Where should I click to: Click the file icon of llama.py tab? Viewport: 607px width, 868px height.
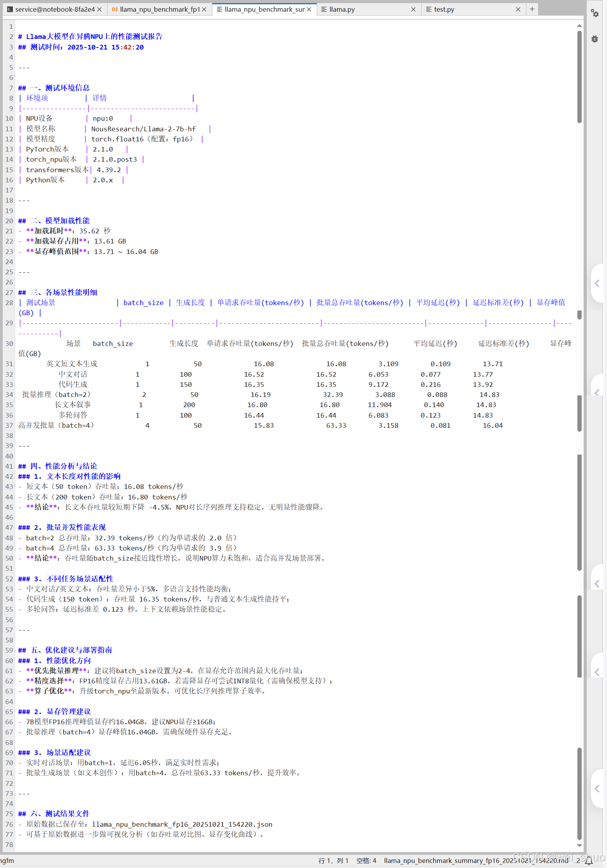[x=324, y=9]
